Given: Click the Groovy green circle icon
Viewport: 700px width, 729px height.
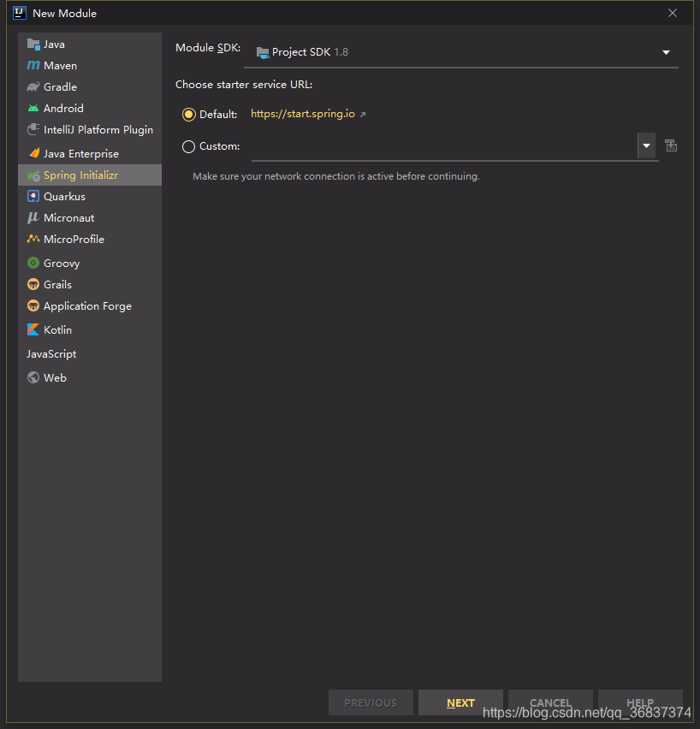Looking at the screenshot, I should point(33,263).
